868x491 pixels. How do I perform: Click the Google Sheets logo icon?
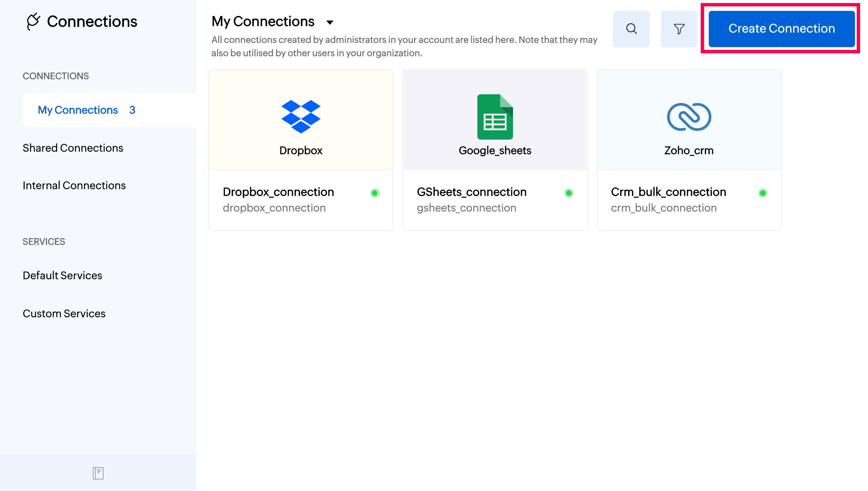point(495,117)
